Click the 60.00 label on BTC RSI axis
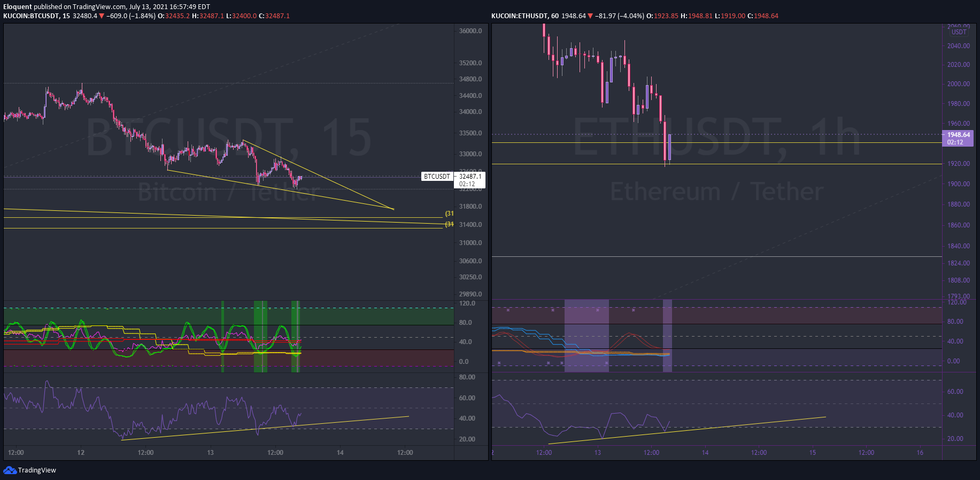 coord(467,398)
